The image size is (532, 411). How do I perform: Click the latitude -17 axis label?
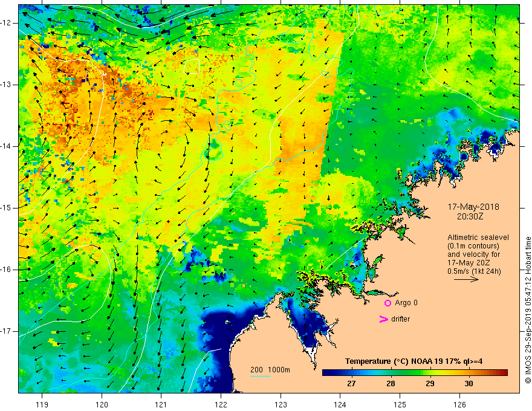(7, 331)
